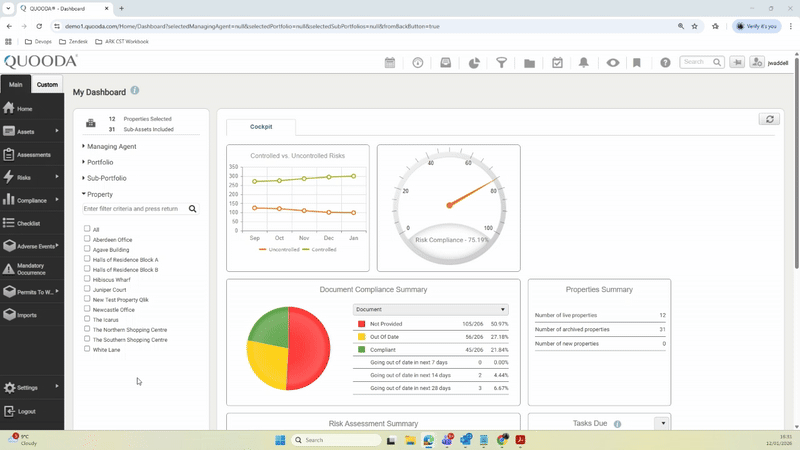Check the Agave Building checkbox
This screenshot has height=450, width=800.
(x=87, y=248)
